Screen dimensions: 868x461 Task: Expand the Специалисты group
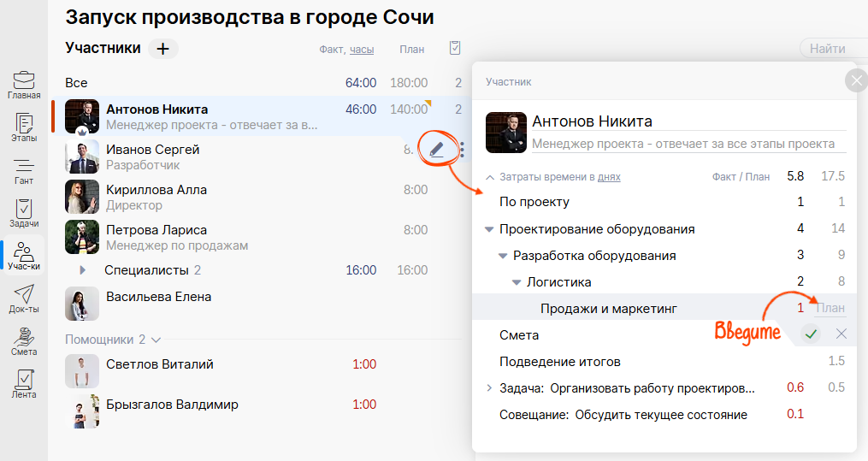pos(83,270)
